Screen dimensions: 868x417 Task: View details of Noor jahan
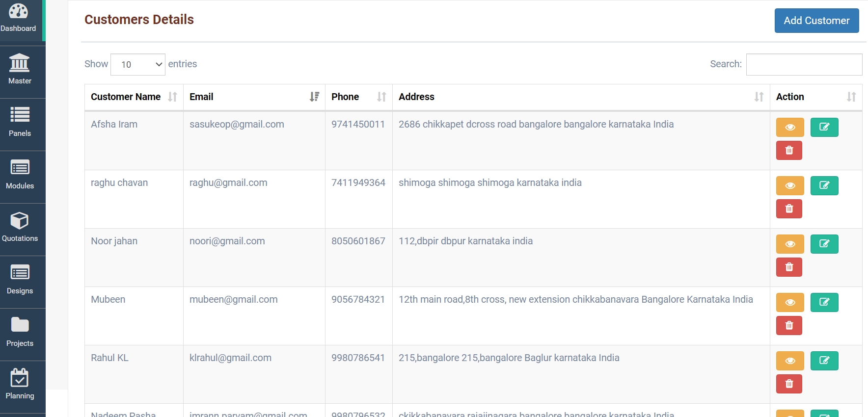click(x=790, y=244)
